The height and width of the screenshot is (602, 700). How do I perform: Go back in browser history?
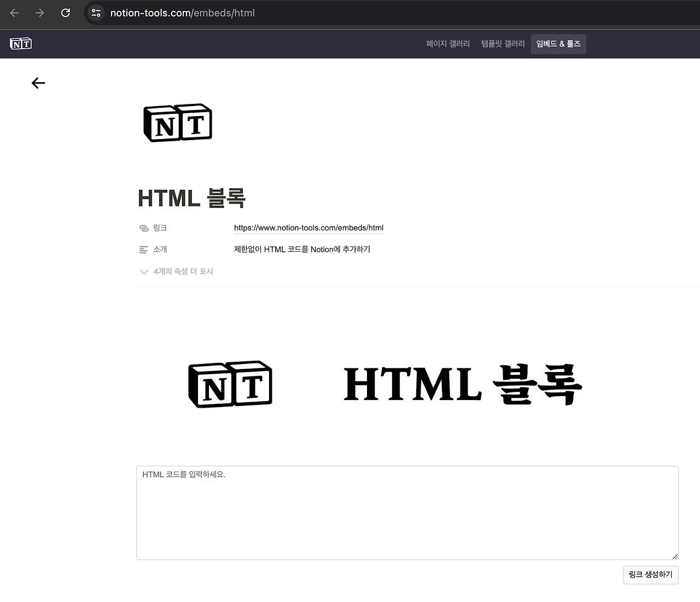[15, 13]
